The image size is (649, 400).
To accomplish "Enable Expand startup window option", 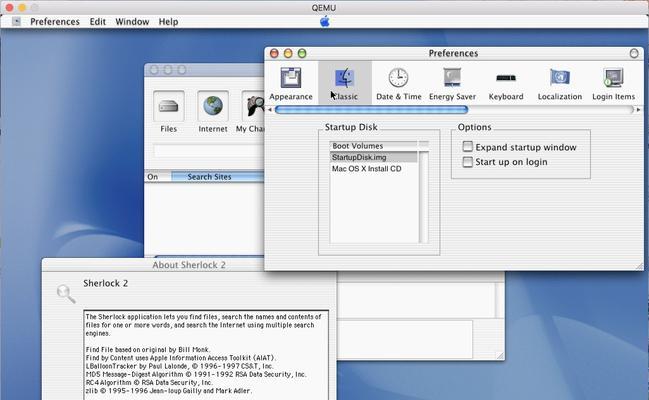I will click(x=467, y=147).
